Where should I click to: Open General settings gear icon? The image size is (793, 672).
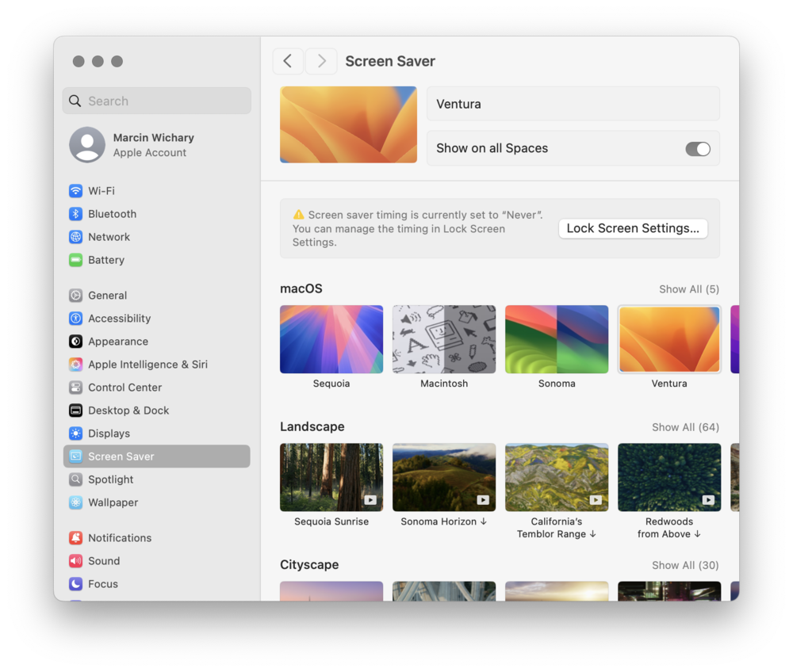[75, 295]
